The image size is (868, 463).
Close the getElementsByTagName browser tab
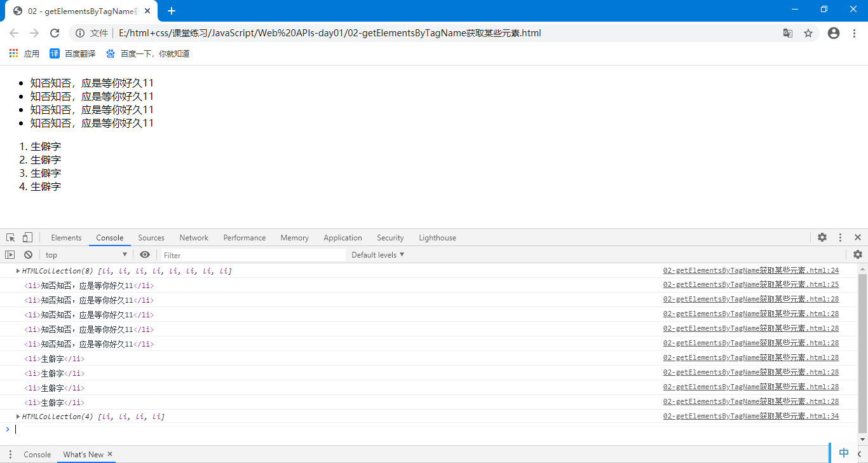click(x=147, y=11)
